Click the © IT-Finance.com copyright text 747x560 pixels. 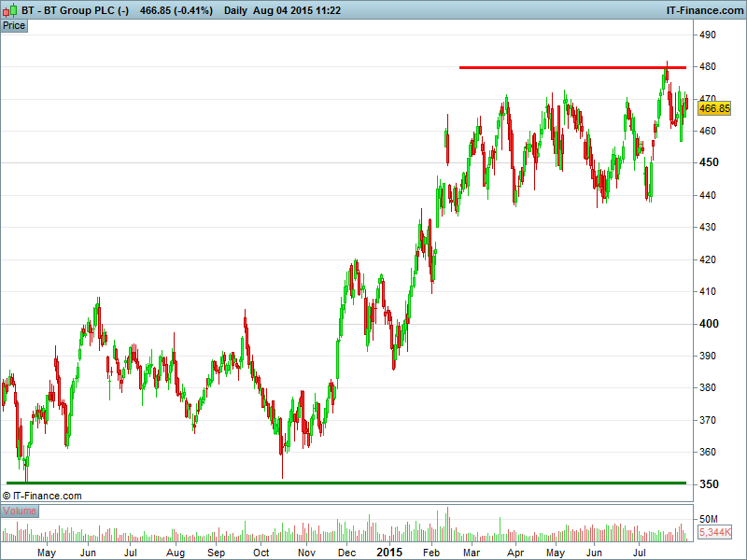[x=43, y=496]
